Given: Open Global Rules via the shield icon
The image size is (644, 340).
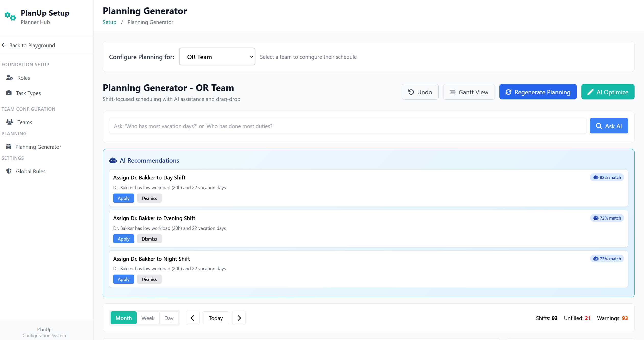Looking at the screenshot, I should (x=9, y=171).
